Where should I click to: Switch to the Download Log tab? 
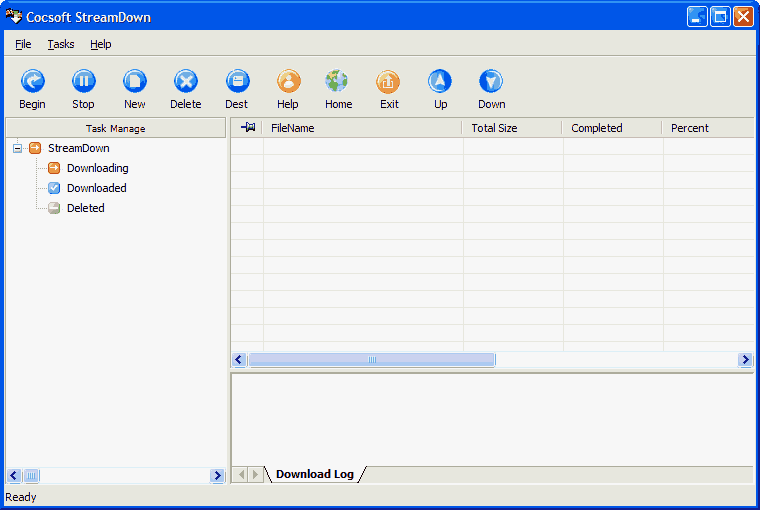(315, 474)
